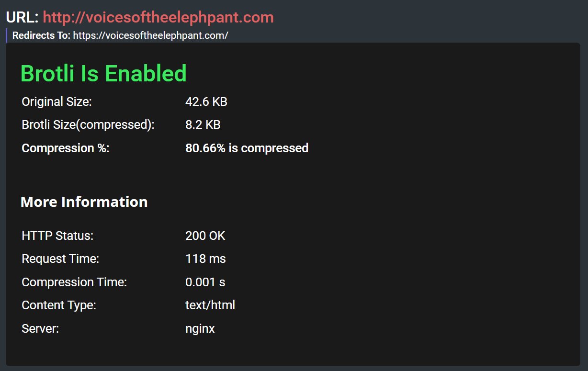Viewport: 588px width, 371px height.
Task: Select the 0.001 s compression time value
Action: click(205, 282)
